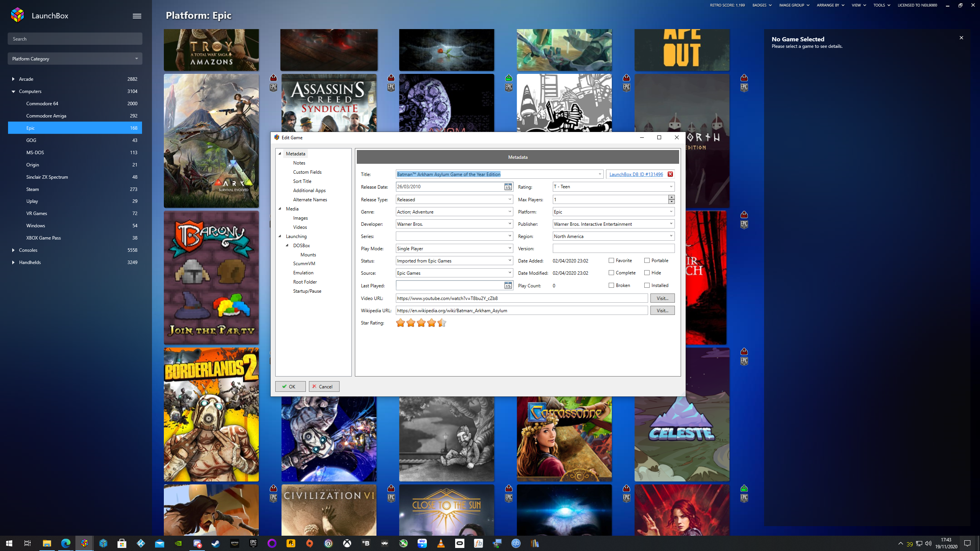Open the View menu
980x551 pixels.
[x=859, y=5]
